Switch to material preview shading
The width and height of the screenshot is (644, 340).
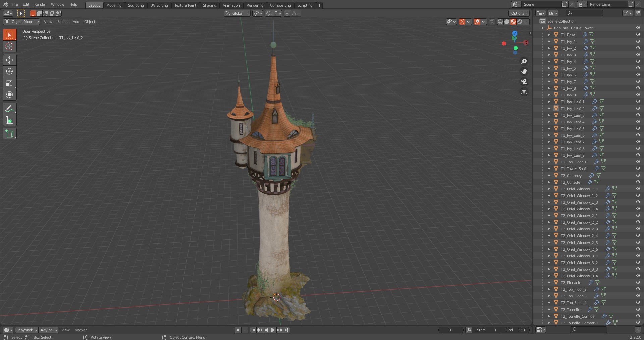click(x=513, y=22)
